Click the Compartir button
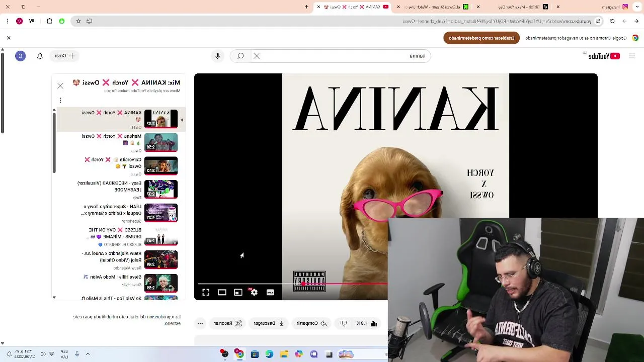 click(x=312, y=323)
